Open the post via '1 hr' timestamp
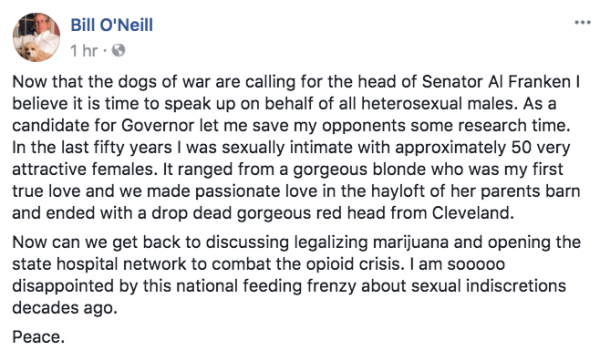 (84, 51)
